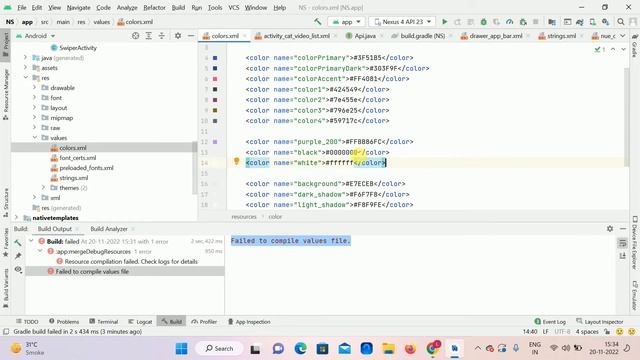This screenshot has height=360, width=640.
Task: Expand the layout folder
Action: pos(35,107)
